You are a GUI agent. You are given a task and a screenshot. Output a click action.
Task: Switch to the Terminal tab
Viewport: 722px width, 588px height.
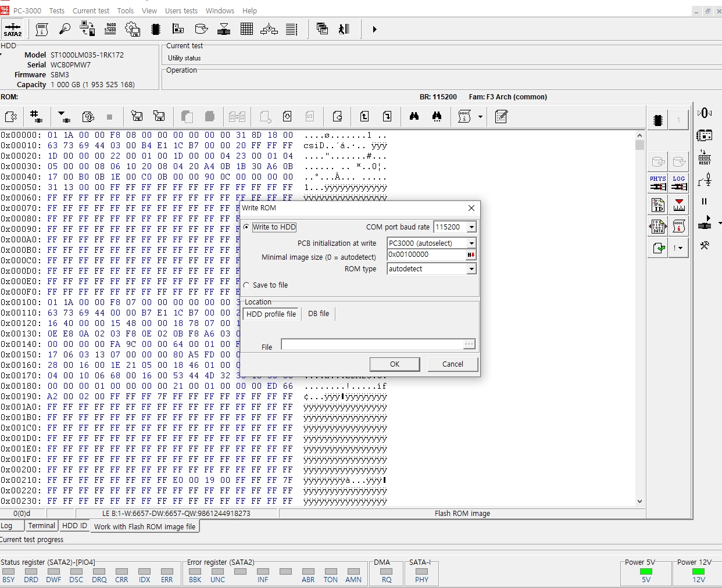pyautogui.click(x=42, y=526)
